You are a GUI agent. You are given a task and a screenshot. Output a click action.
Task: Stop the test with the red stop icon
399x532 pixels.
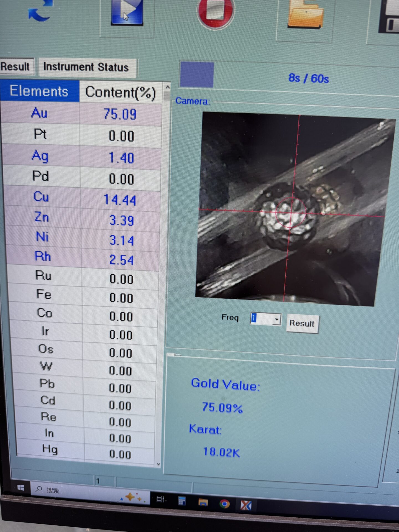click(x=216, y=13)
